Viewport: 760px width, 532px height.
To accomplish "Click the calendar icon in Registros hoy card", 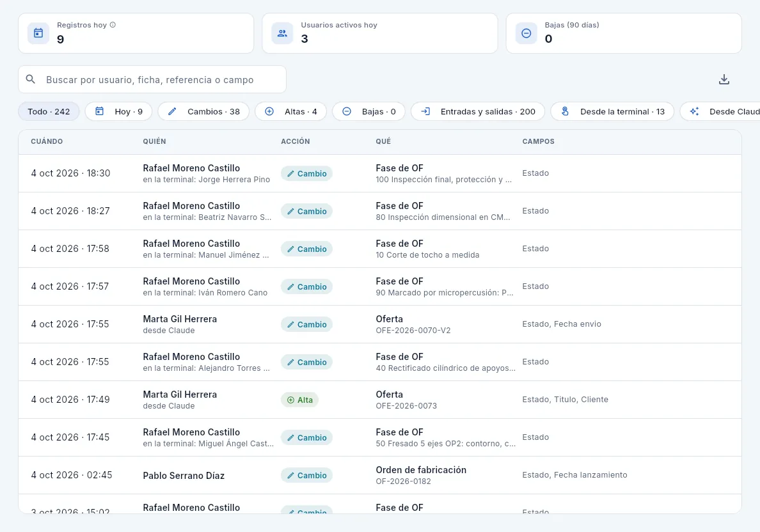I will [x=38, y=33].
